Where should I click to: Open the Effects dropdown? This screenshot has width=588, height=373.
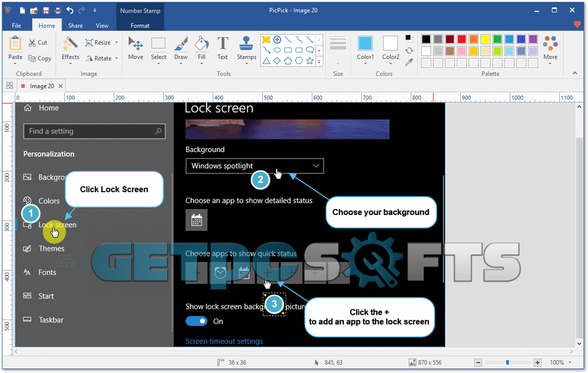pos(71,64)
